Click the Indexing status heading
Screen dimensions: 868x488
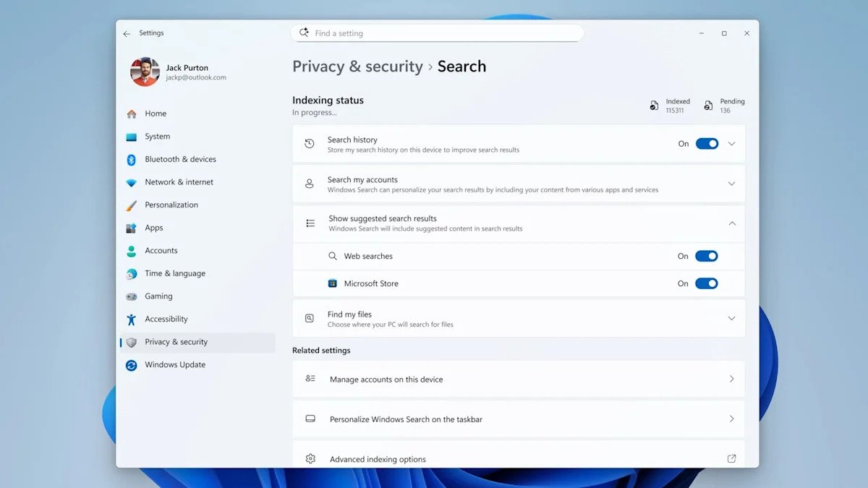[x=328, y=100]
